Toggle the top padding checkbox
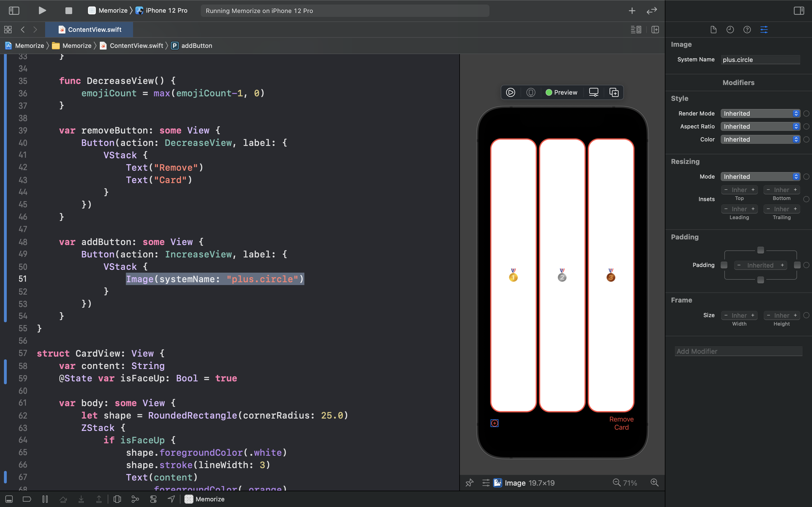The width and height of the screenshot is (812, 507). click(760, 250)
